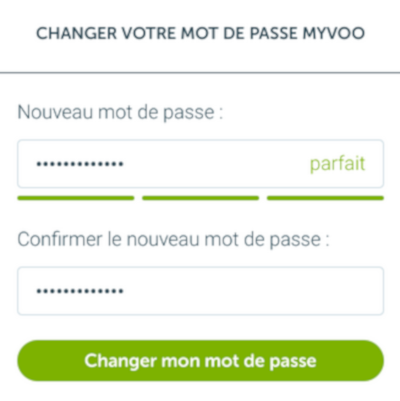Click the masked dots in confirmation field
The height and width of the screenshot is (401, 400).
(80, 291)
